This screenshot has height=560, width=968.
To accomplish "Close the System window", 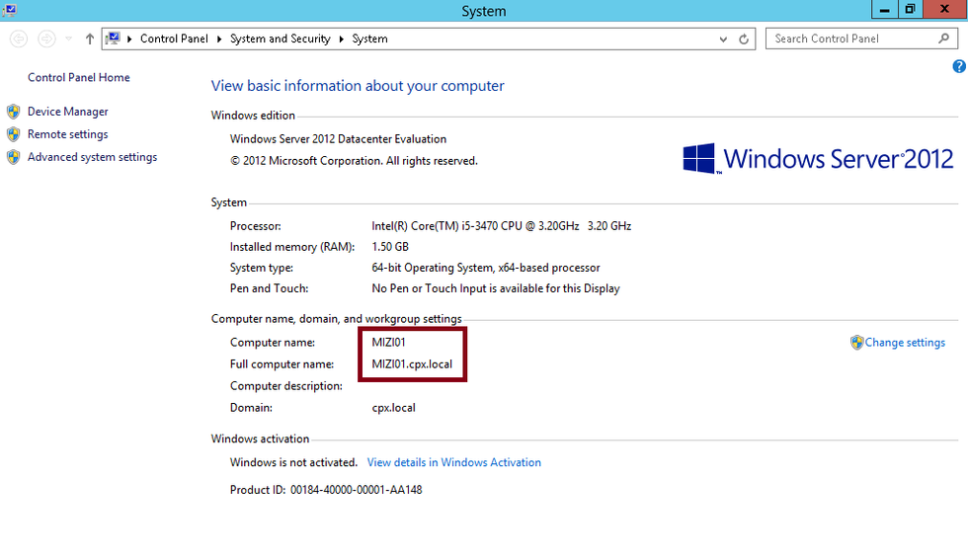I will [x=944, y=9].
